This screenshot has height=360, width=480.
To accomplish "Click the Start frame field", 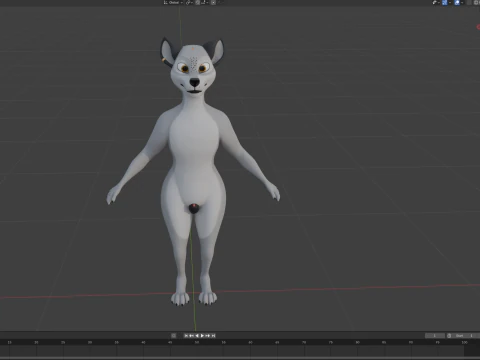I will [465, 336].
